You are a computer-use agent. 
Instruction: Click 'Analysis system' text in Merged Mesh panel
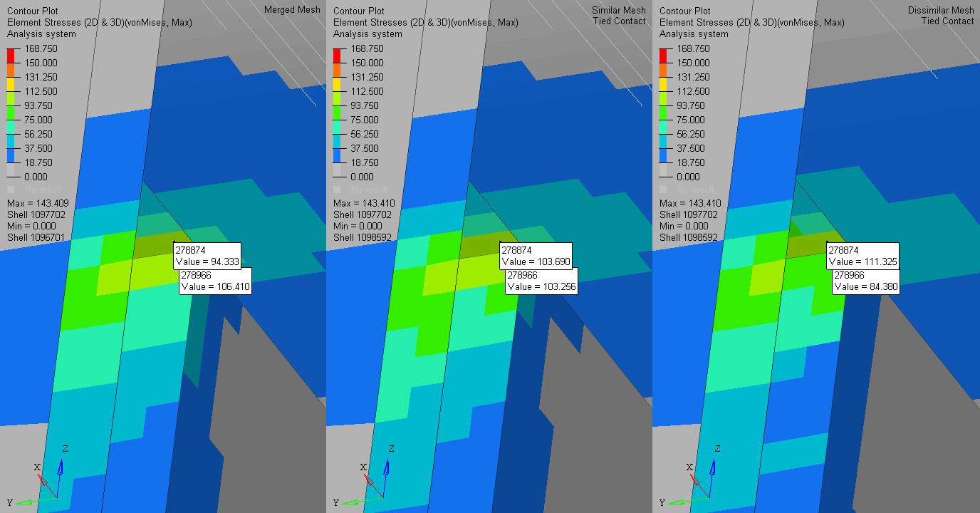click(41, 33)
